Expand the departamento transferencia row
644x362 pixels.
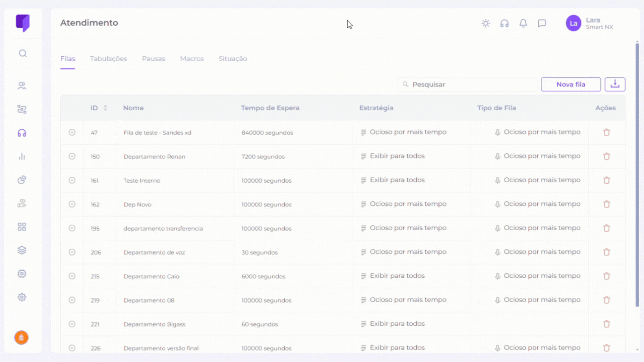click(72, 228)
